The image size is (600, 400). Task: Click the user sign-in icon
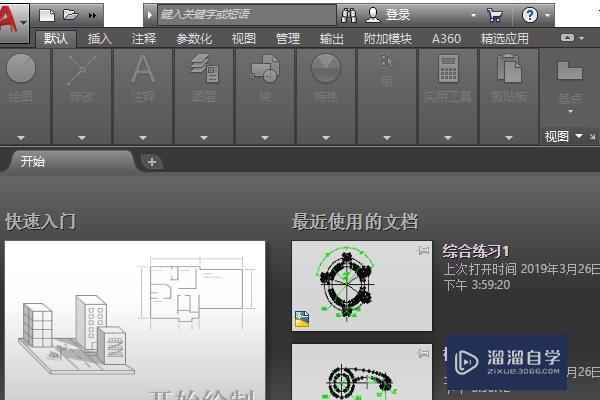372,15
